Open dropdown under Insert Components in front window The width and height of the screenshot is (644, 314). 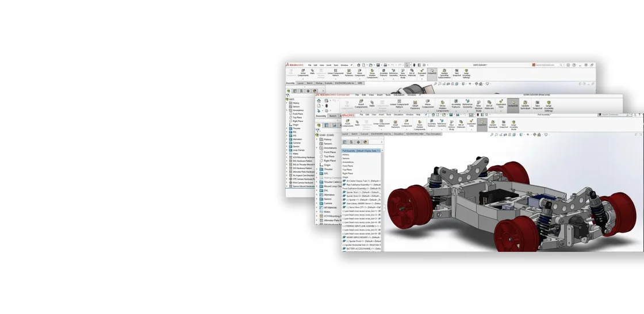(x=347, y=130)
